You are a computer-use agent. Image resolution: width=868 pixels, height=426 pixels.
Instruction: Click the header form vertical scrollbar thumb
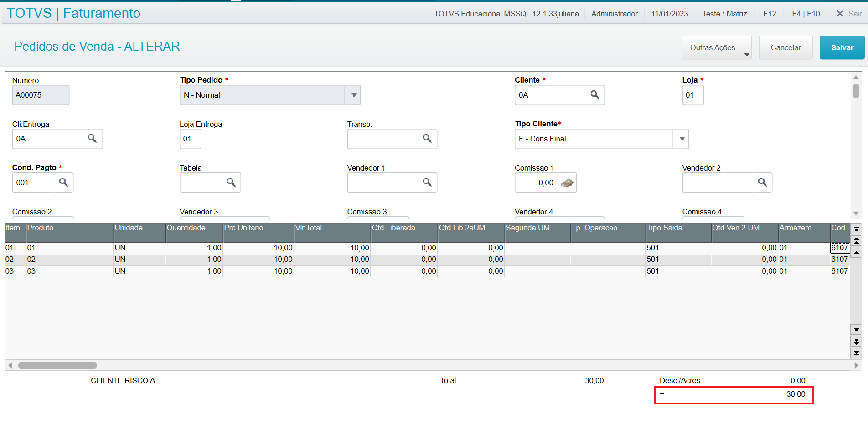point(856,91)
